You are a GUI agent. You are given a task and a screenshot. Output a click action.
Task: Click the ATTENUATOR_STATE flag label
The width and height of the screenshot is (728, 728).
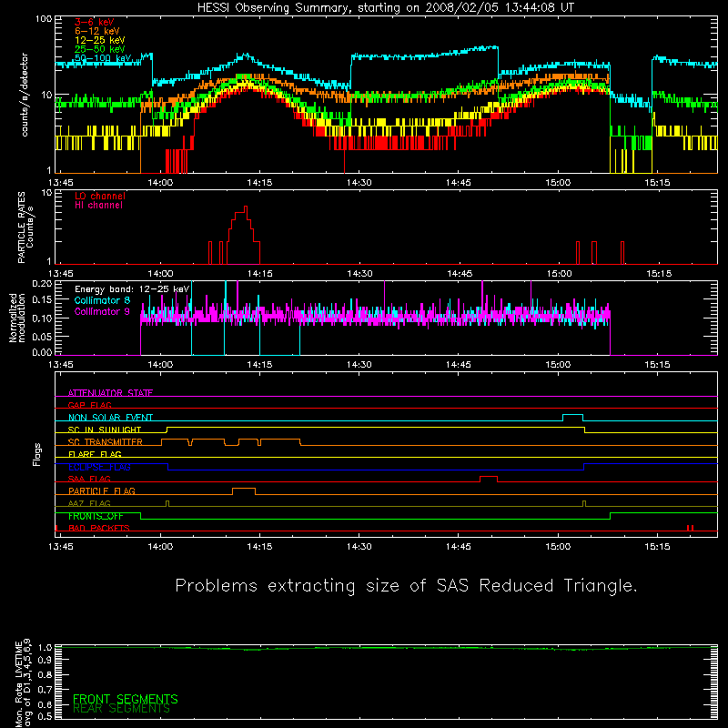click(x=110, y=393)
